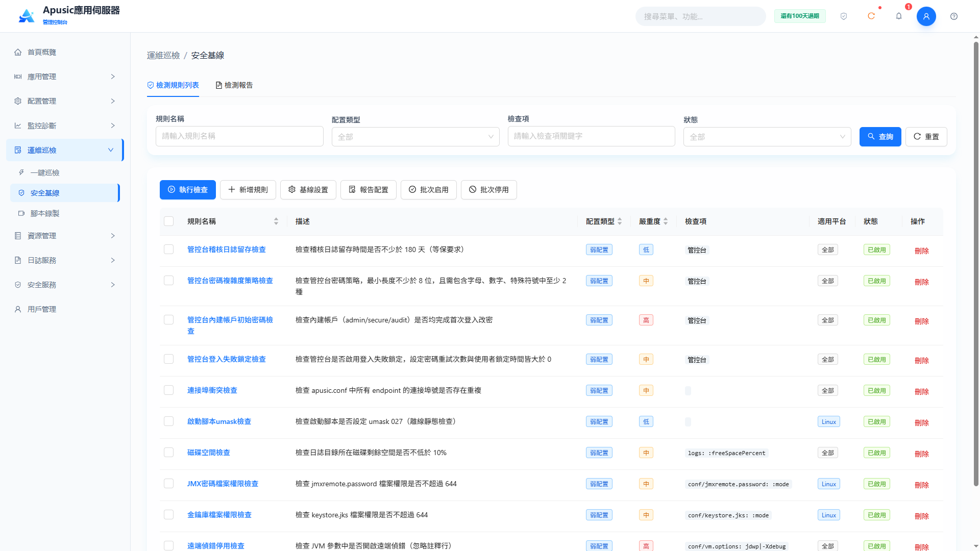Click the page vertical scrollbar
This screenshot has height=551, width=980.
pyautogui.click(x=976, y=264)
